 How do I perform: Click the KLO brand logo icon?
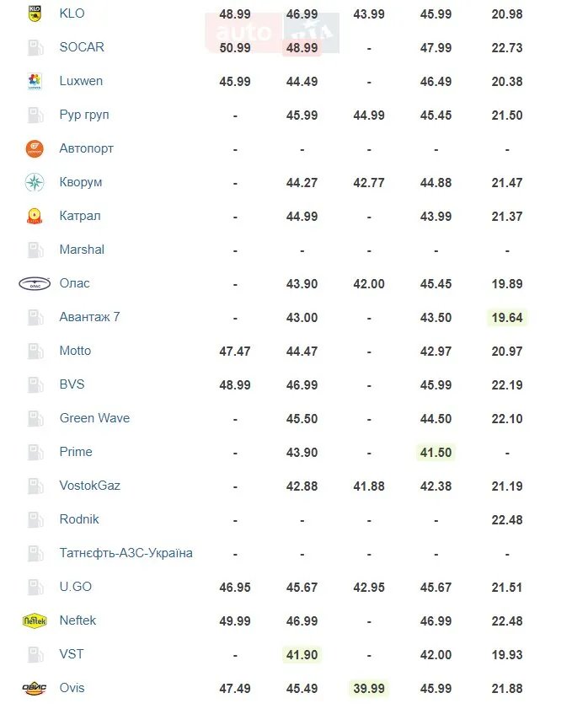pos(35,13)
